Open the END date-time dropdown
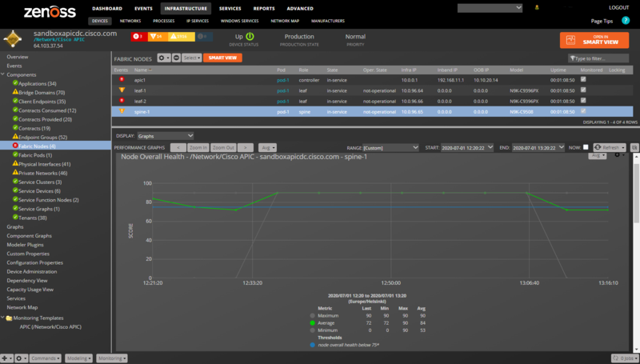The image size is (640, 364). pos(538,148)
